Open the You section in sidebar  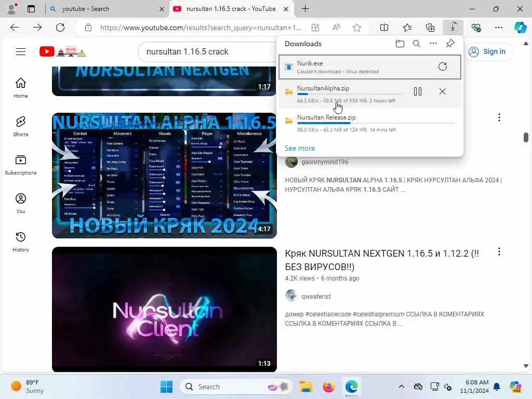click(x=21, y=203)
